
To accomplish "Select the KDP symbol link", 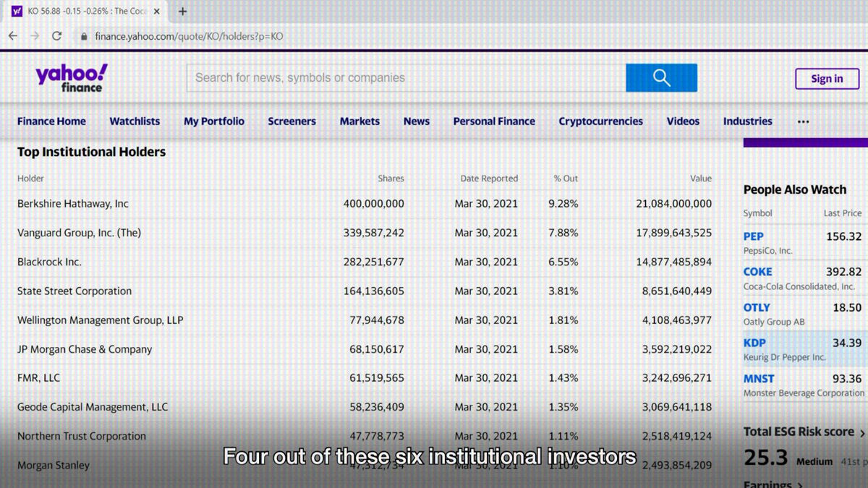I will (x=754, y=343).
